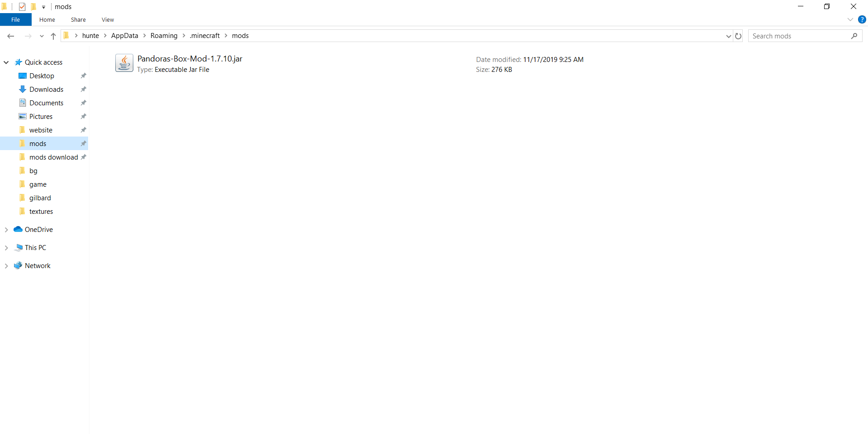868x434 pixels.
Task: Click the New folder quick access icon
Action: [33, 7]
